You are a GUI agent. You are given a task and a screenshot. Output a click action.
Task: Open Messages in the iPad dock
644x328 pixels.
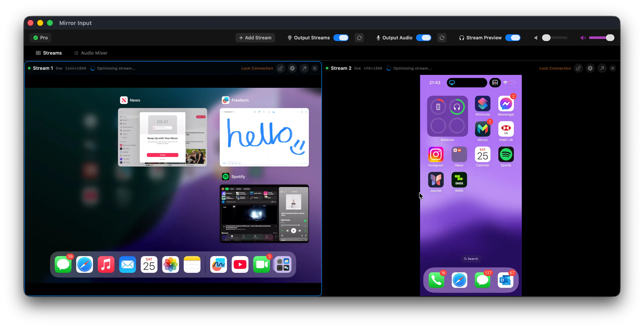click(x=63, y=265)
